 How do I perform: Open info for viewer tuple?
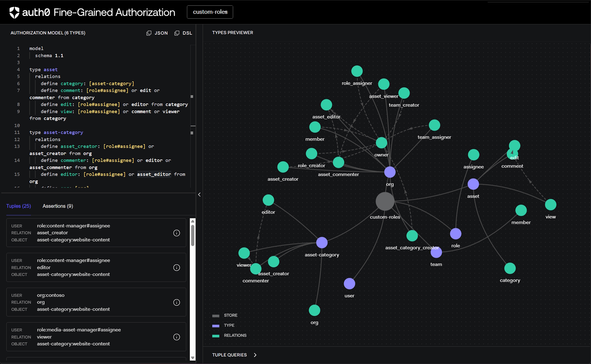tap(176, 337)
